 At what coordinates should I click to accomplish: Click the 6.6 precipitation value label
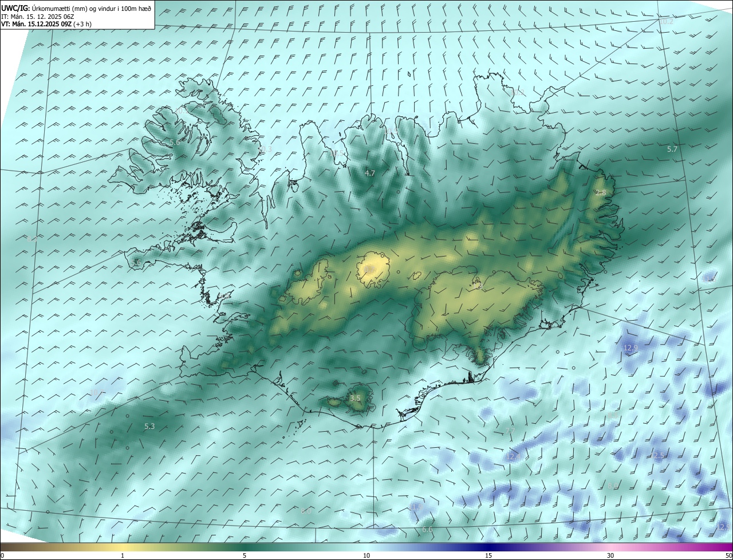pyautogui.click(x=427, y=530)
